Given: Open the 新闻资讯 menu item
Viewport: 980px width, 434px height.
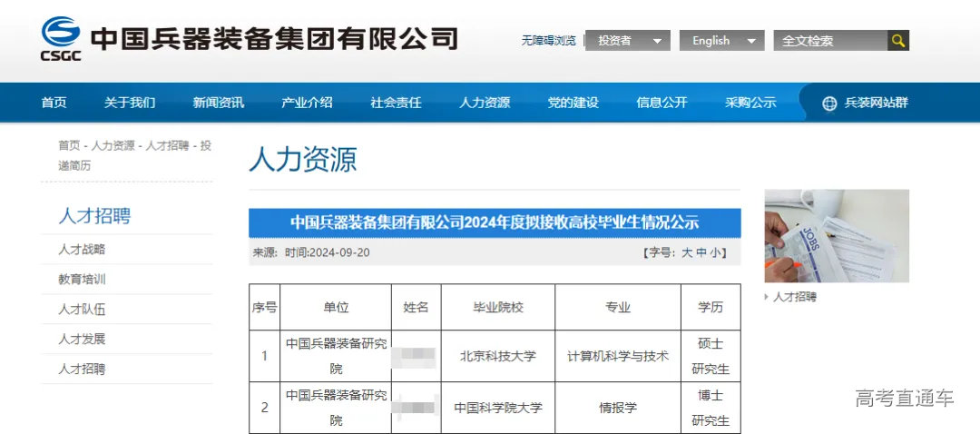Looking at the screenshot, I should [218, 103].
